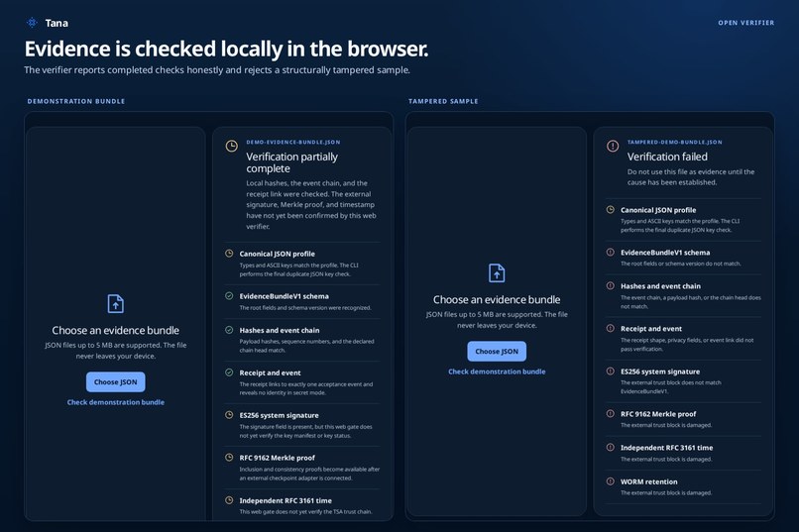Click Hashes and event chain title in tampered results

pyautogui.click(x=660, y=286)
